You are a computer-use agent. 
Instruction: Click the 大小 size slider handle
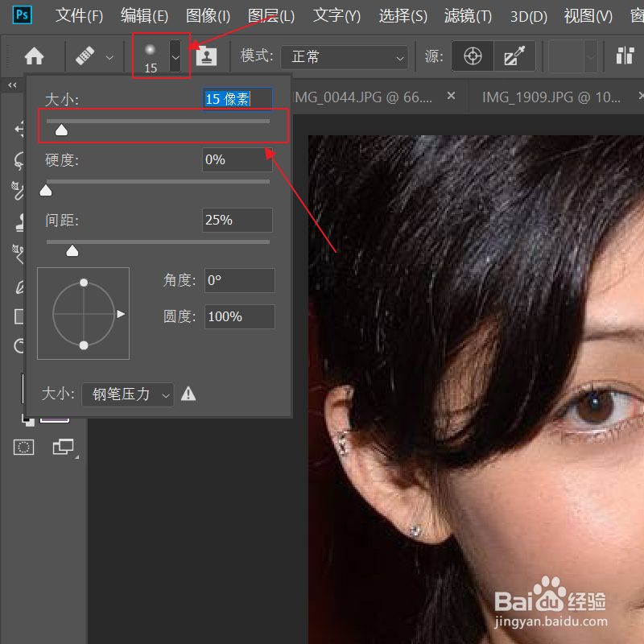pos(61,130)
